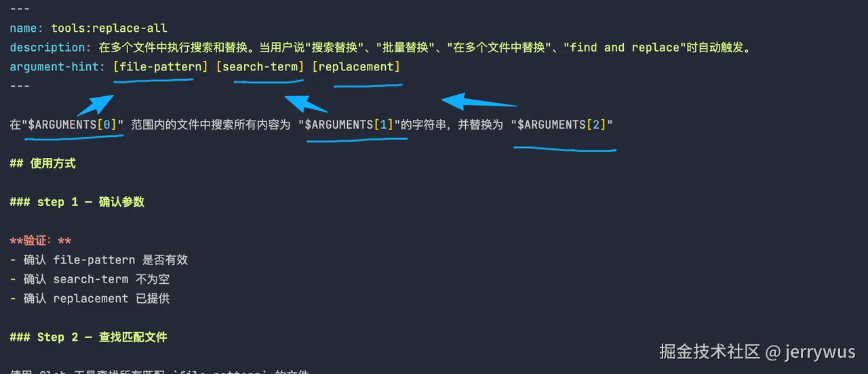Click the 掘金技术社区 @ jerrywus watermark

(x=757, y=351)
